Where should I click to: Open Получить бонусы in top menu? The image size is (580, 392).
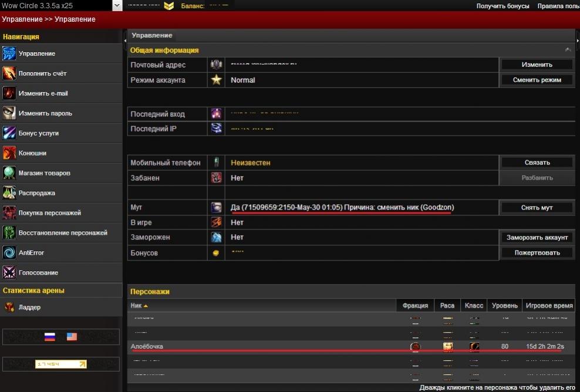(x=503, y=6)
